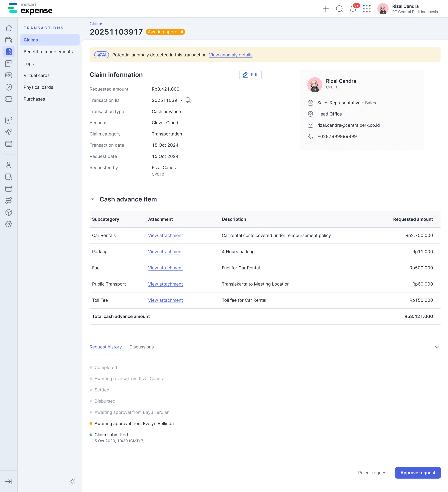Go to Home via sidebar house icon
The image size is (448, 492).
(x=9, y=28)
